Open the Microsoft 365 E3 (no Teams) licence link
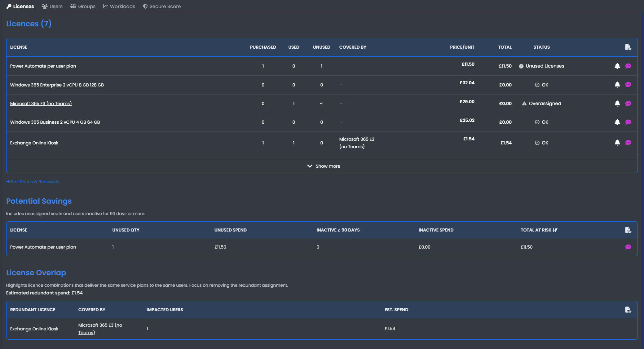644x349 pixels. tap(41, 104)
